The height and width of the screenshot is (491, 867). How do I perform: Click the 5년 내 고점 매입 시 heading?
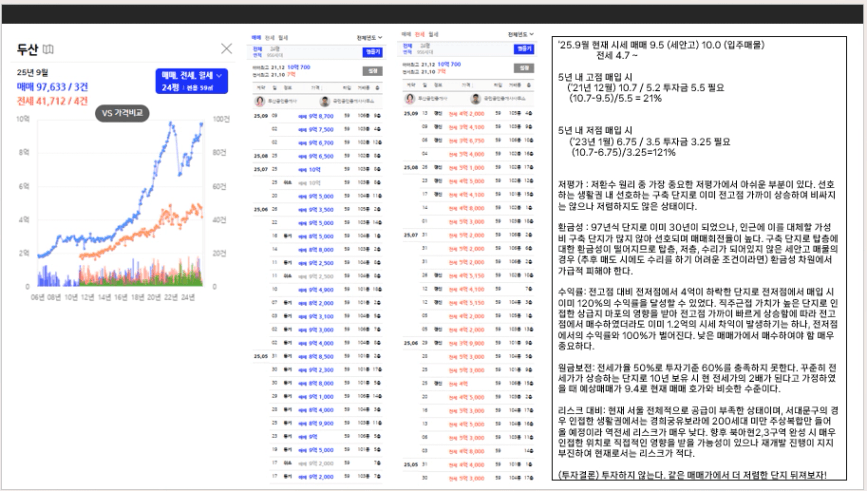point(595,77)
